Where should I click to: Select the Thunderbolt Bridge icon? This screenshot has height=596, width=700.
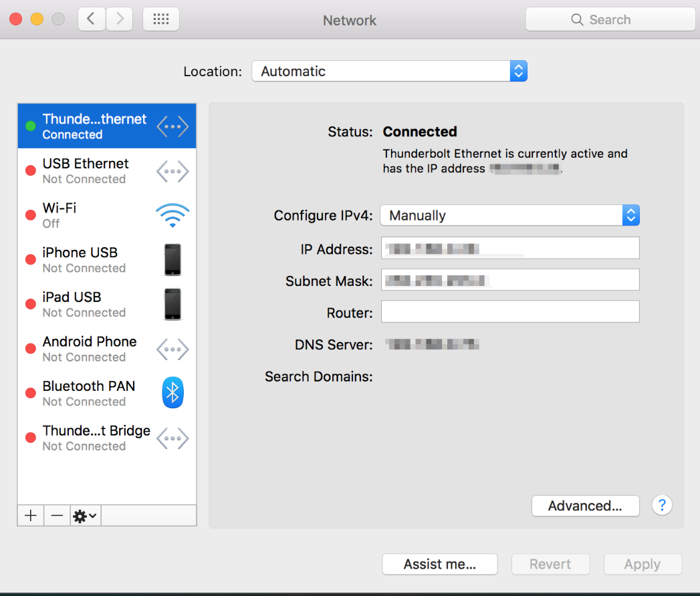172,438
